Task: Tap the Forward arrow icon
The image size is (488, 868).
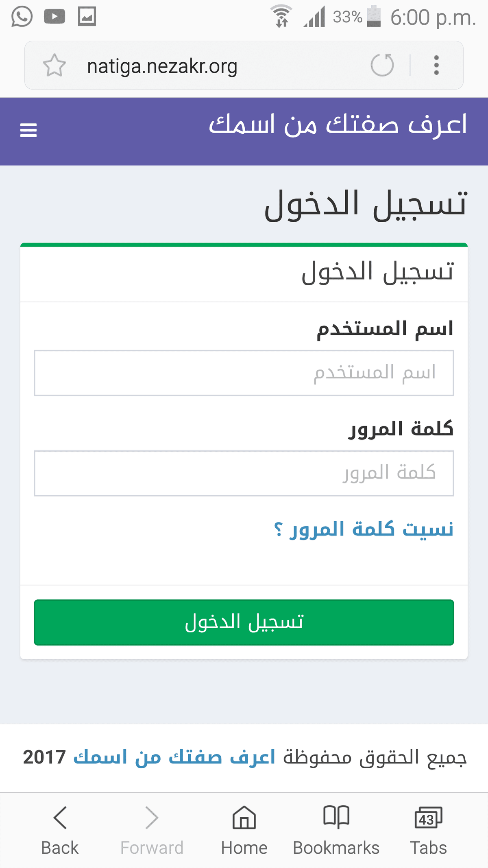Action: (x=152, y=818)
